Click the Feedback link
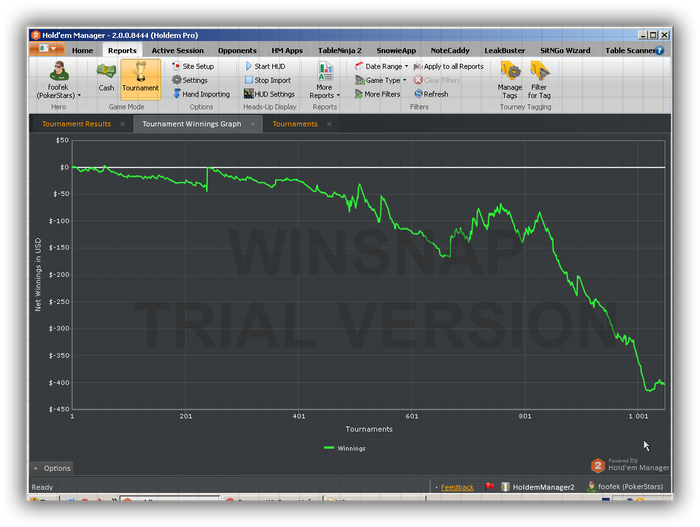 pos(457,487)
